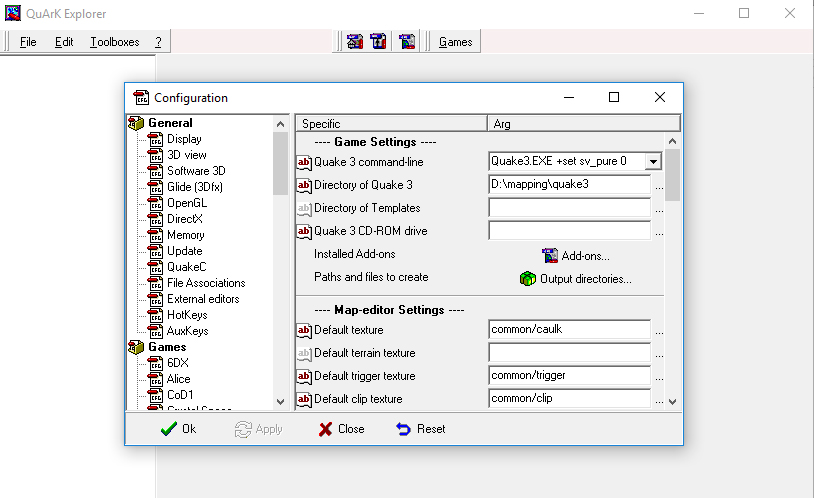Click the icon beside File Associations
Viewport: 814px width, 498px height.
pos(155,283)
